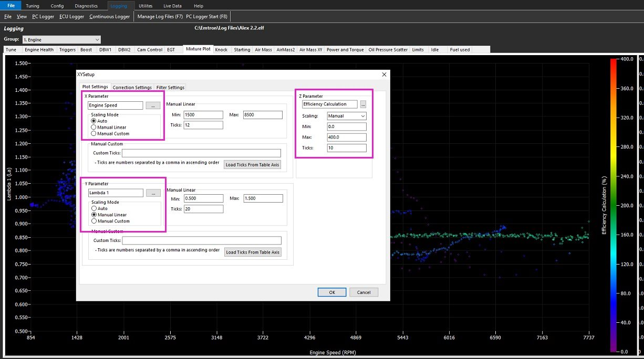Choose Manual Custom for X Parameter scaling

94,133
